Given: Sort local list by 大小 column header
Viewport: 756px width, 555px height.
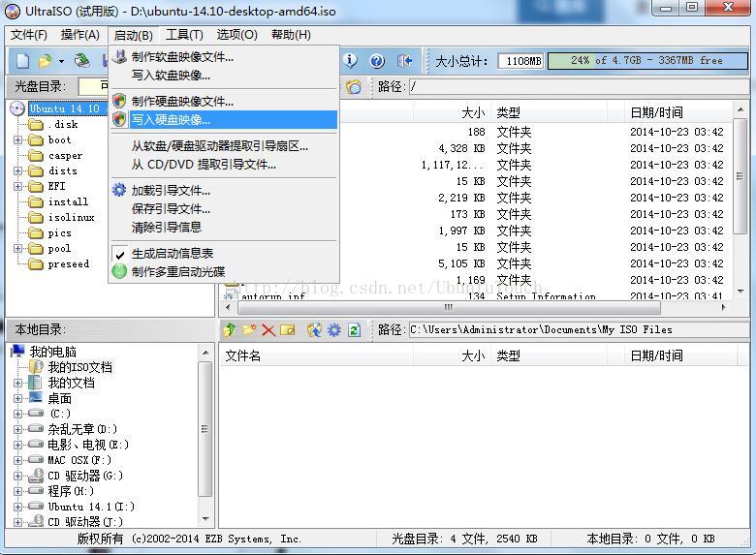Looking at the screenshot, I should click(473, 356).
